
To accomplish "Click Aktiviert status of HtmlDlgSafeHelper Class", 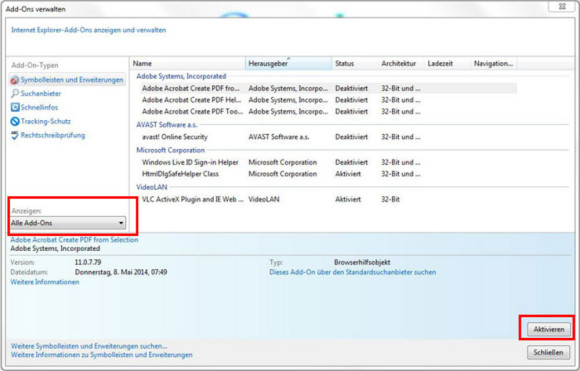I will [x=348, y=174].
